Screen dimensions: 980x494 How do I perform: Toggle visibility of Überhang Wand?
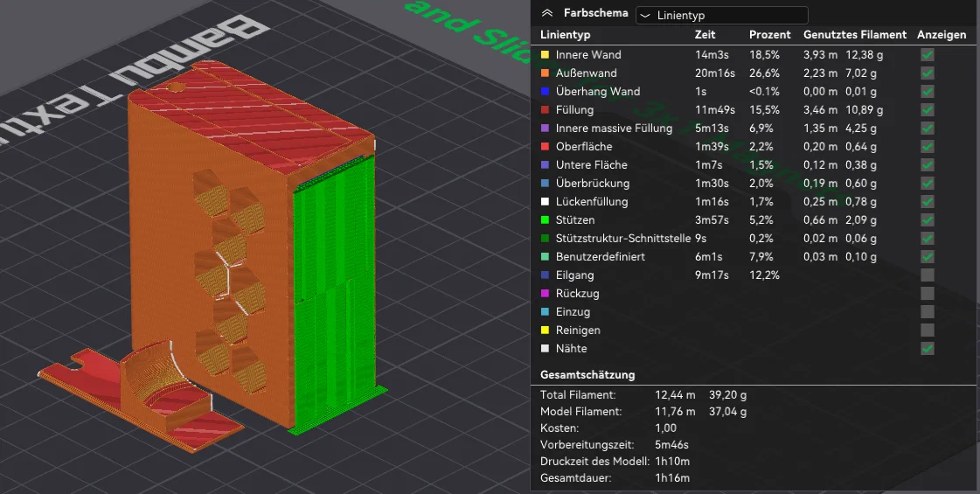click(928, 91)
